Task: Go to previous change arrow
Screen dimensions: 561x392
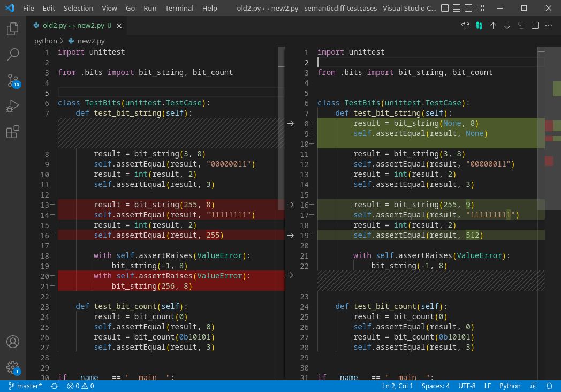Action: click(x=493, y=26)
